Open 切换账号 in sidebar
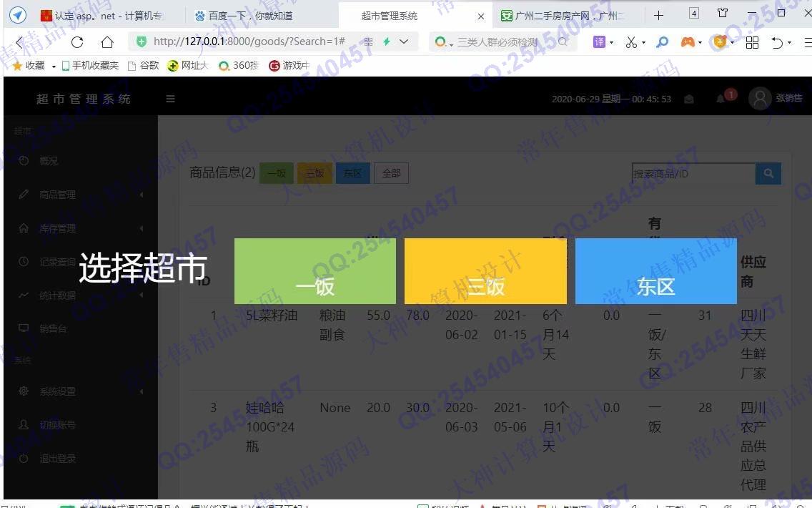812x508 pixels. 80,425
